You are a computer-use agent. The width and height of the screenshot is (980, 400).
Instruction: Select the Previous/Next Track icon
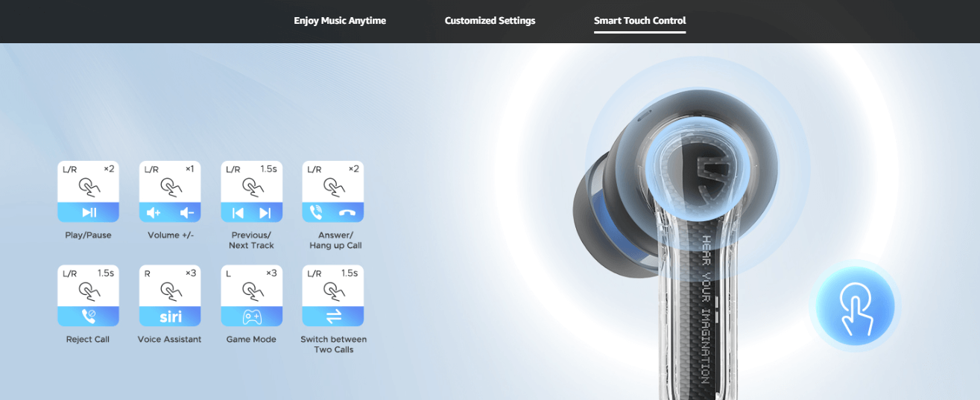coord(252,191)
